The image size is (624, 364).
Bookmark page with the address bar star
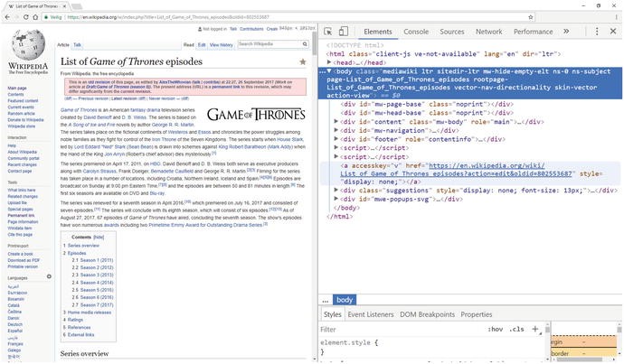coord(531,17)
